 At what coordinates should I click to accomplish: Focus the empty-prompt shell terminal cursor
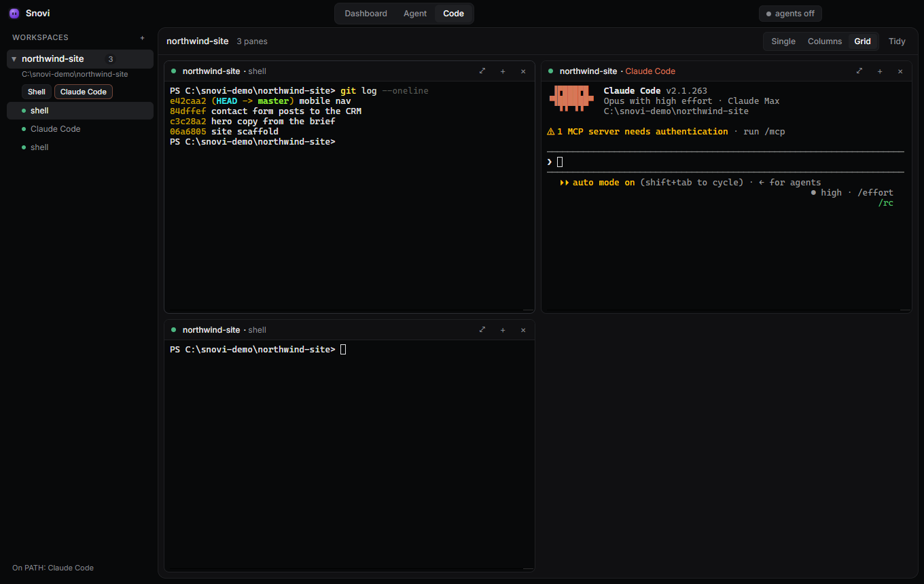pyautogui.click(x=343, y=350)
